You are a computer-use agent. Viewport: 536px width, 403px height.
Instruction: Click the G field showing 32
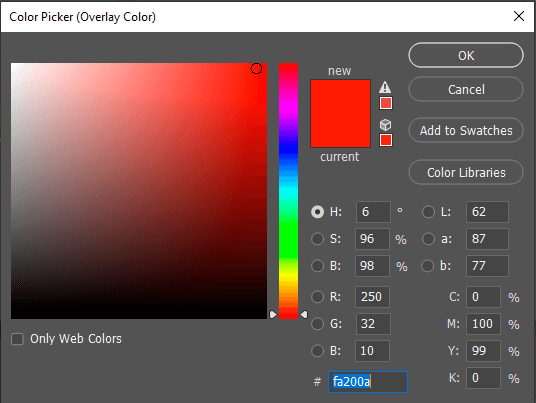point(373,324)
